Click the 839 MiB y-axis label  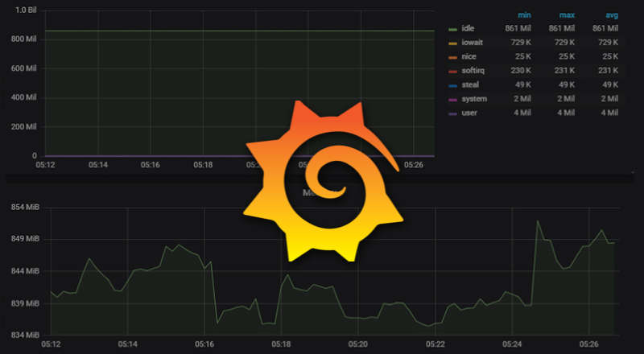(x=25, y=303)
